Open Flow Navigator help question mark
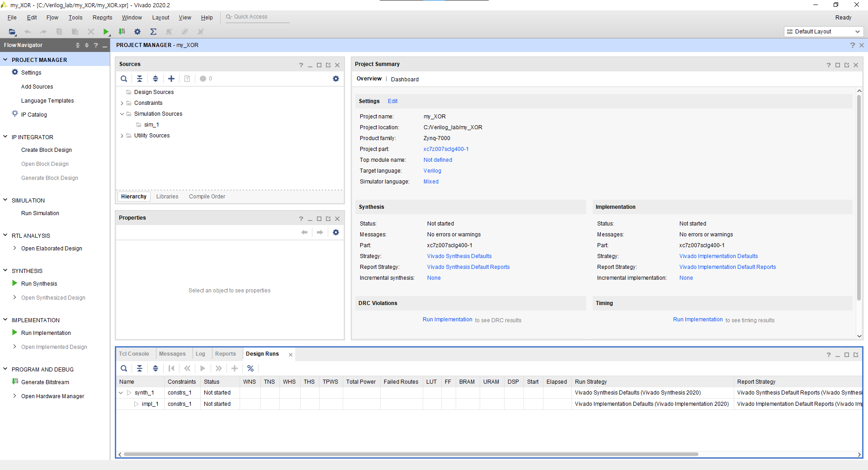Image resolution: width=868 pixels, height=470 pixels. [96, 45]
